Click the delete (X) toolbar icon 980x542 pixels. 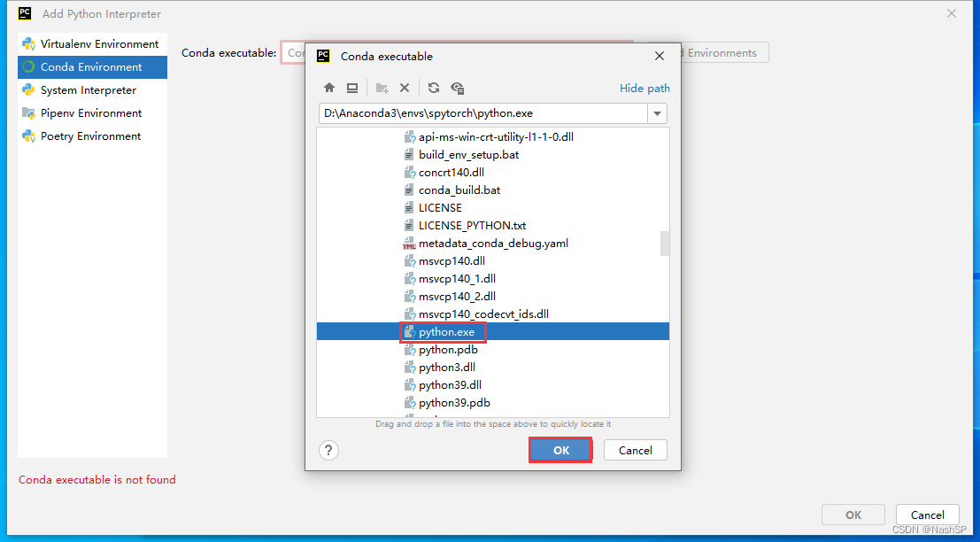[405, 89]
